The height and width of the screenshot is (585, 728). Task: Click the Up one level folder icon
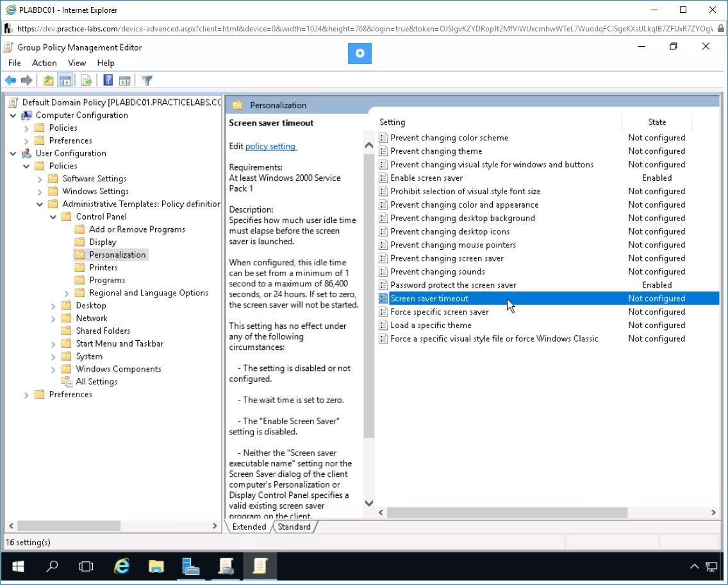point(48,80)
